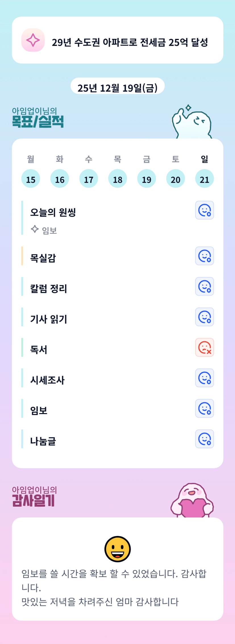Click the smiley icon beside 기사 읽기

(204, 317)
